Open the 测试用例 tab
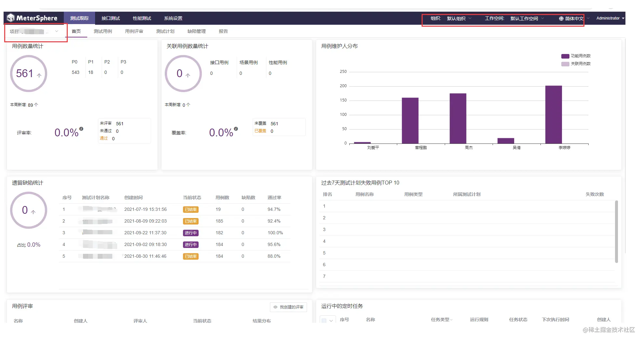 tap(103, 31)
